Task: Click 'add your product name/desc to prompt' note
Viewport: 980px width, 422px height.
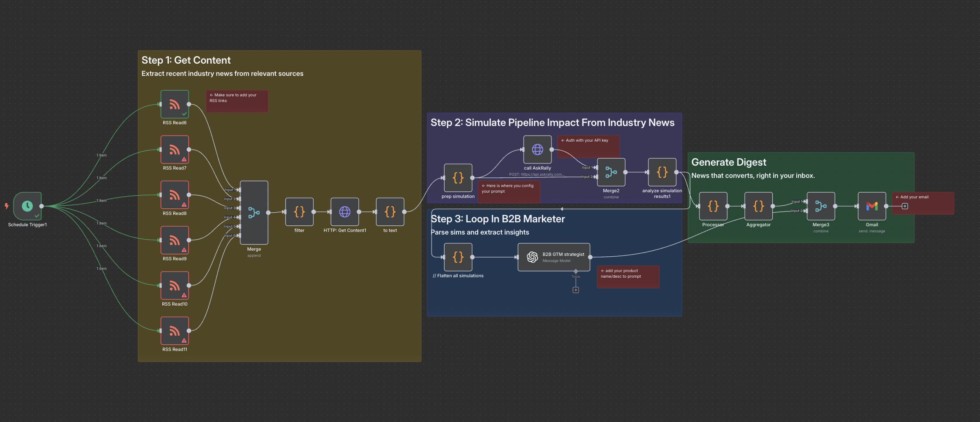Action: coord(628,277)
